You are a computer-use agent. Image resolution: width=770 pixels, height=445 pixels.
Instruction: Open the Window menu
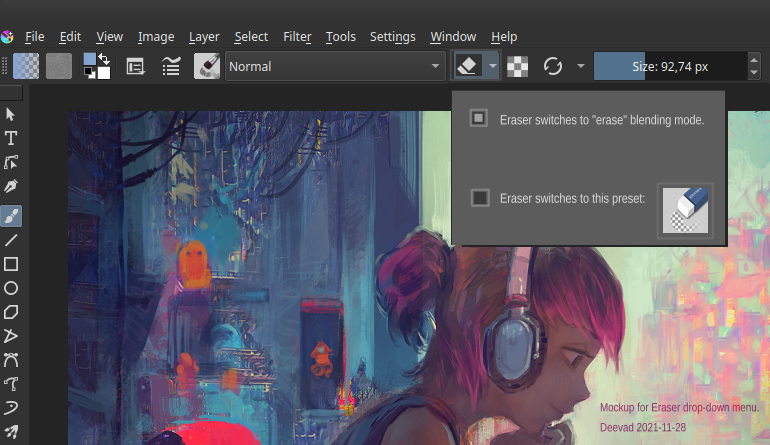(x=453, y=37)
